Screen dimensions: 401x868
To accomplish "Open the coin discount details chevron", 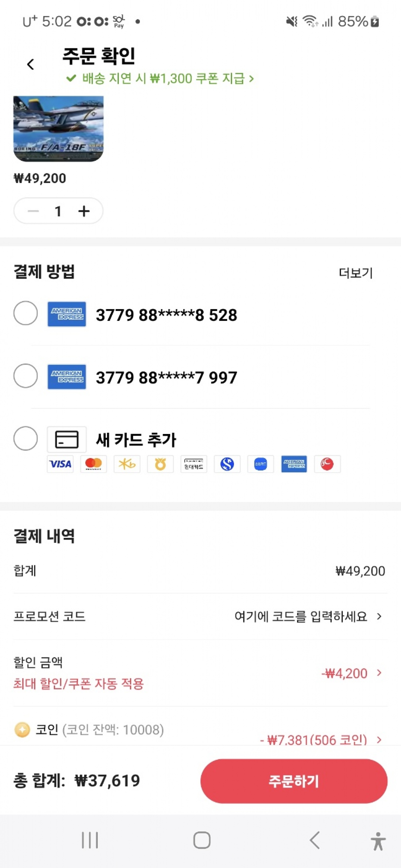I will click(379, 740).
